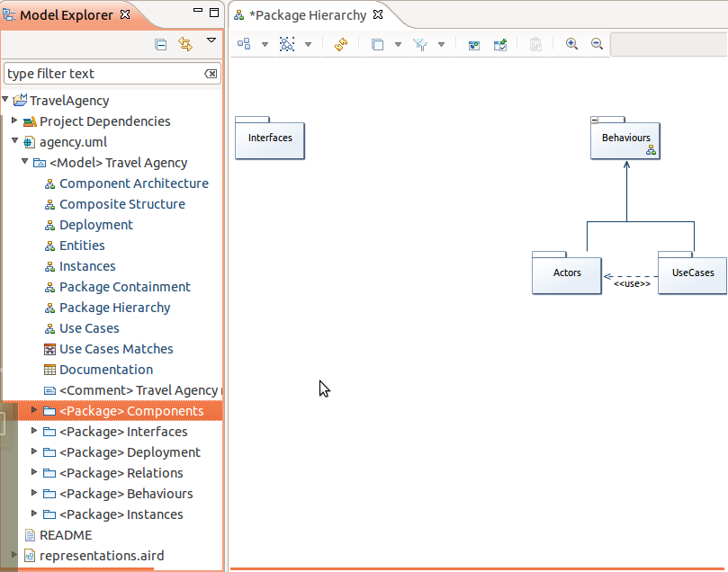This screenshot has height=572, width=728.
Task: Open the Layers dropdown arrow
Action: (398, 45)
